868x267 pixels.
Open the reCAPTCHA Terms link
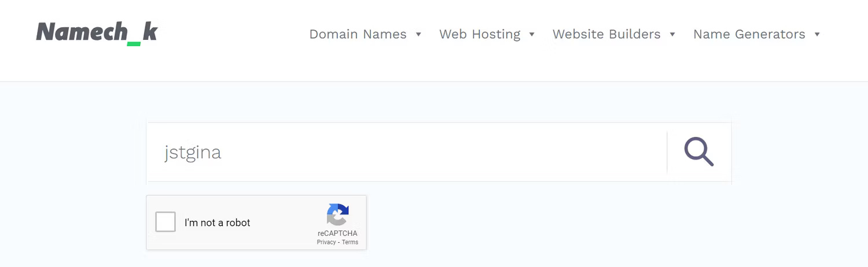350,242
